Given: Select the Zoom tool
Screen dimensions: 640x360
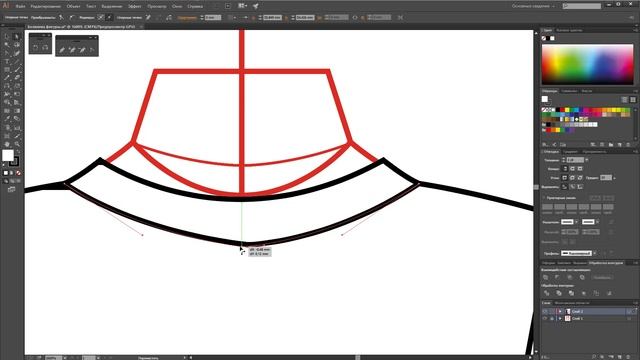Looking at the screenshot, I should pos(17,144).
